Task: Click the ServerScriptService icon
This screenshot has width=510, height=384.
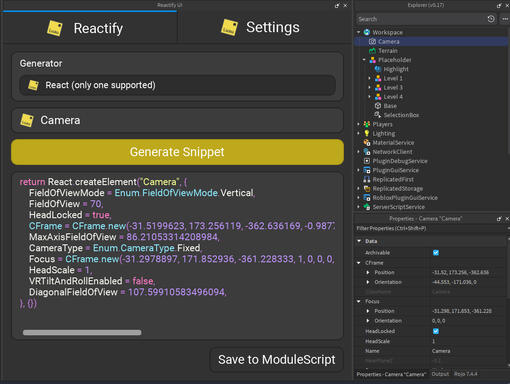Action: point(367,207)
